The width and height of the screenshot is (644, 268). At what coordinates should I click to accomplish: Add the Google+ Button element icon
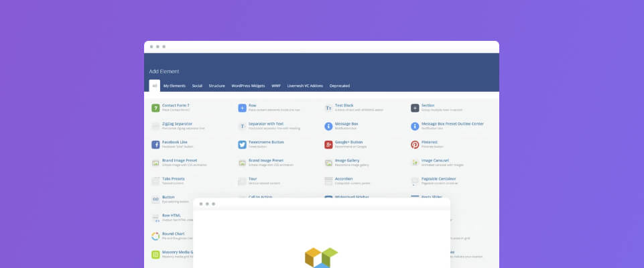[x=328, y=145]
